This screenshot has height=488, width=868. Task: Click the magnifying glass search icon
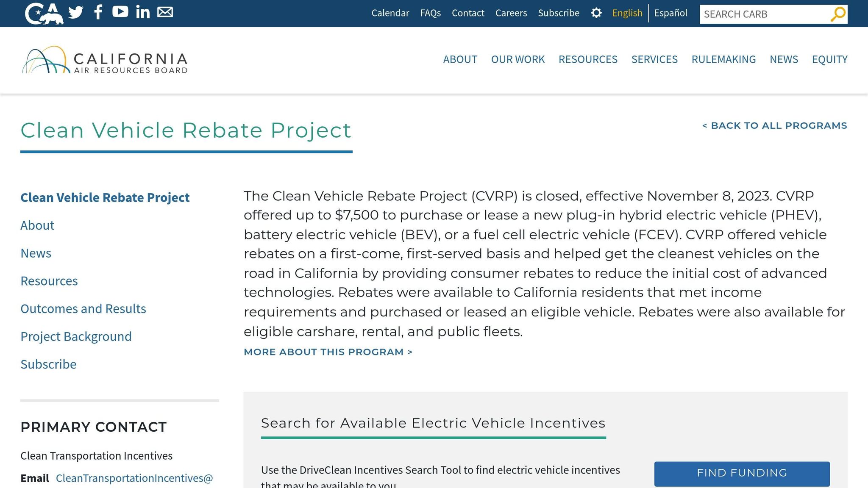coord(838,14)
